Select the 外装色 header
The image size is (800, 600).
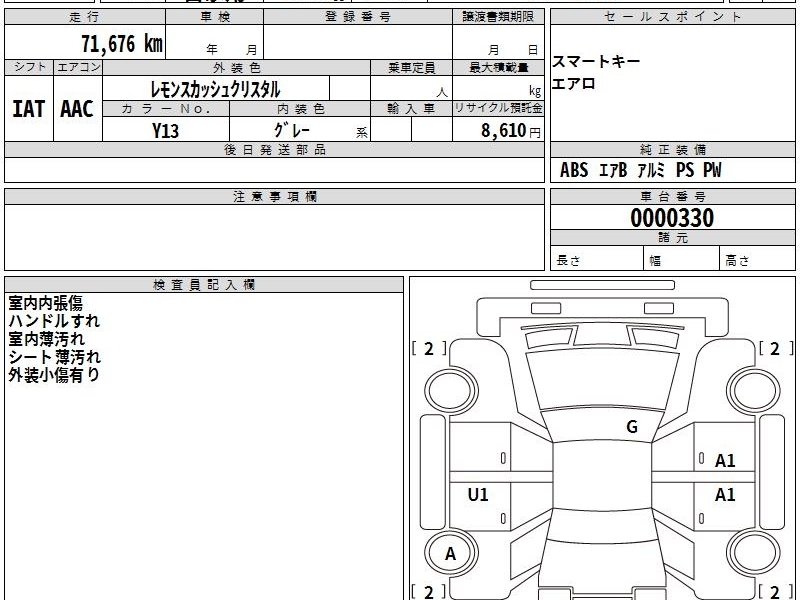click(236, 67)
